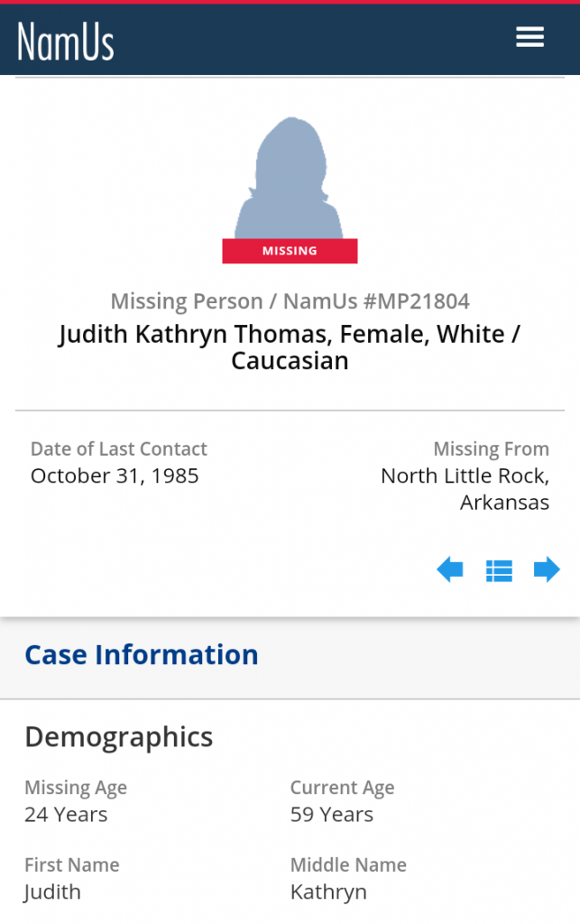The width and height of the screenshot is (580, 924).
Task: Click the name Judith Kathryn Thomas heading
Action: tap(290, 347)
